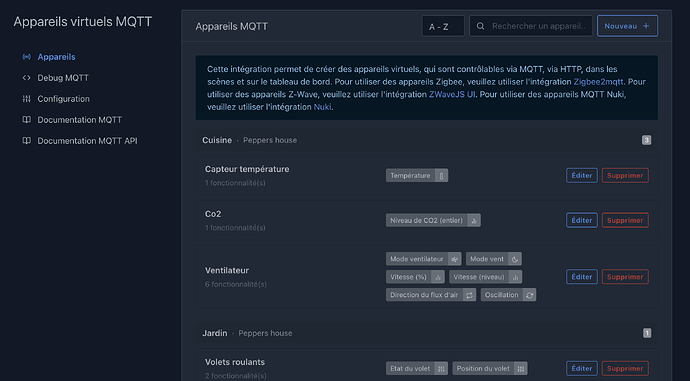Delete the Co2 device with Supprimer

point(625,220)
